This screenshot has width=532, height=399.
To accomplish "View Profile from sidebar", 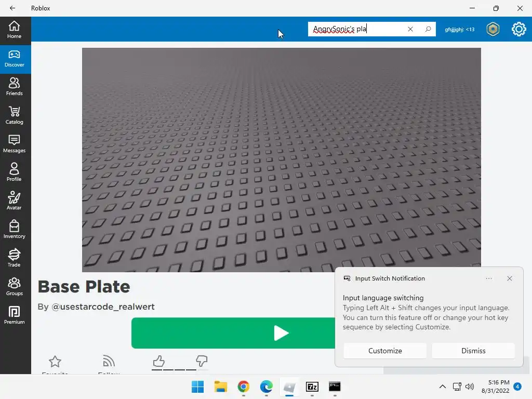I will [14, 172].
